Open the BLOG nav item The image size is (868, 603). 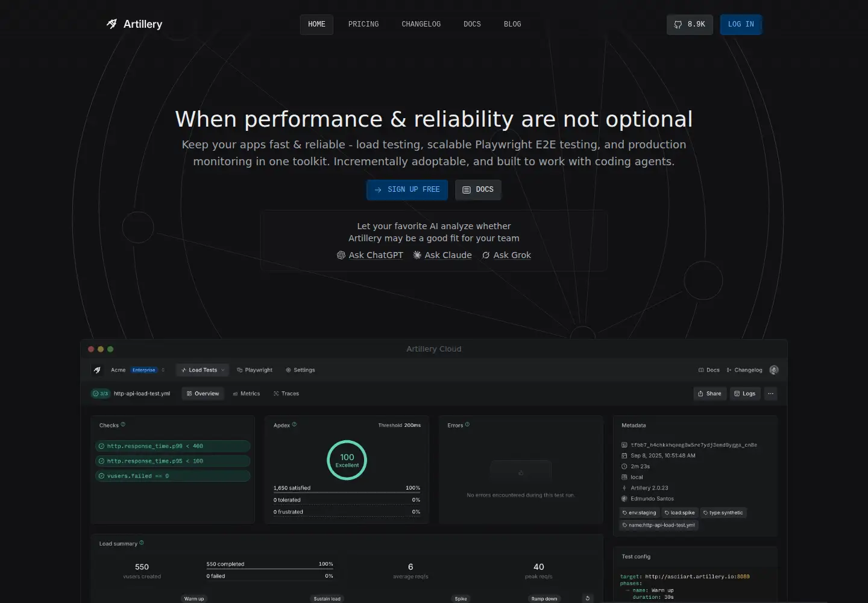pos(512,24)
